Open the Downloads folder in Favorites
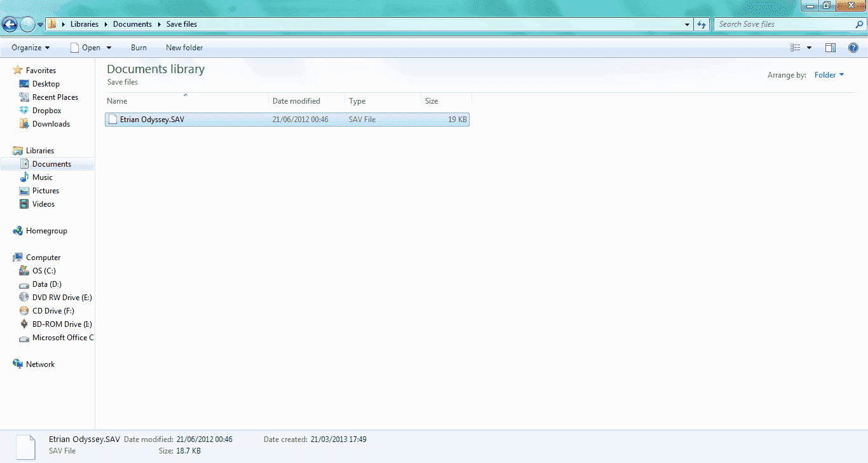The width and height of the screenshot is (868, 463). [x=51, y=124]
